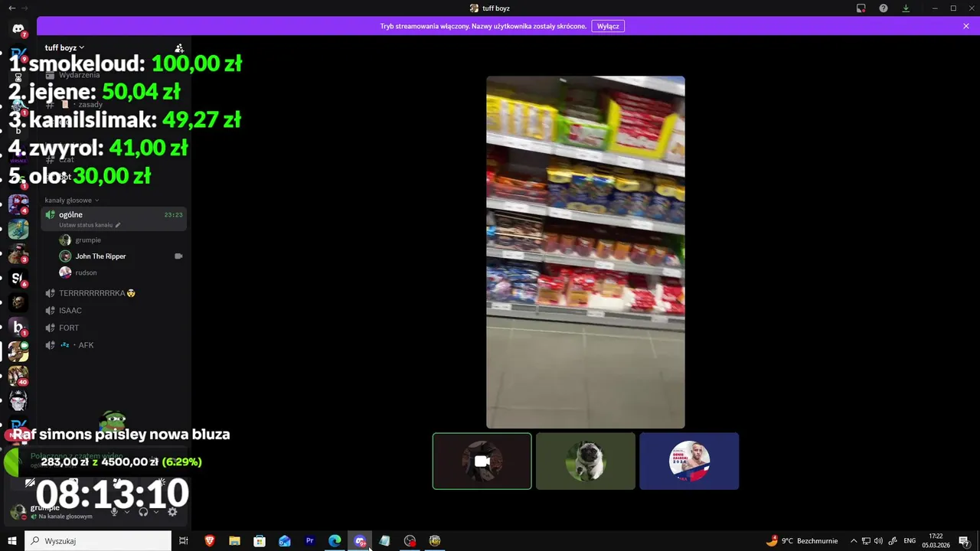The height and width of the screenshot is (551, 980).
Task: Open the skull avatar server icon
Action: click(x=18, y=302)
